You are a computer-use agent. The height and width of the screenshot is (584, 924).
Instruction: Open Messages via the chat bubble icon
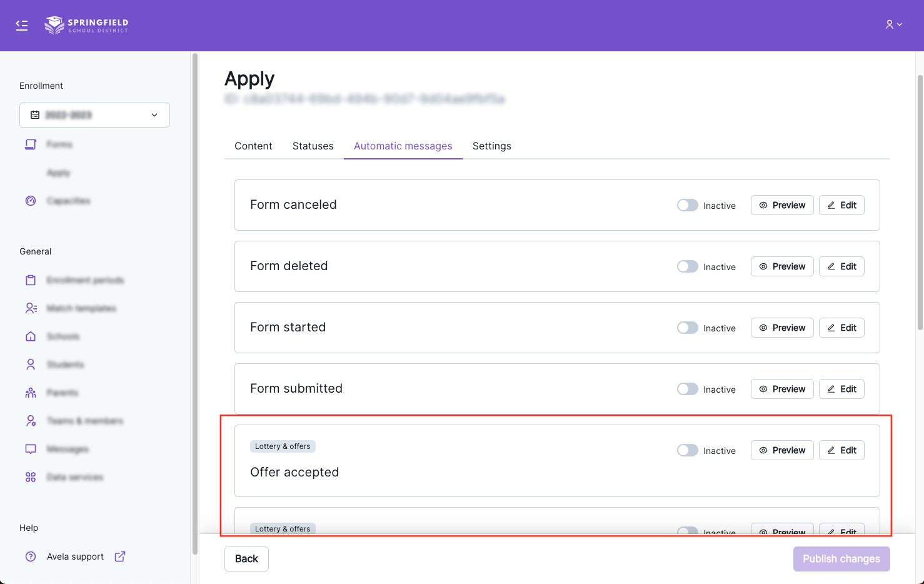(x=31, y=449)
